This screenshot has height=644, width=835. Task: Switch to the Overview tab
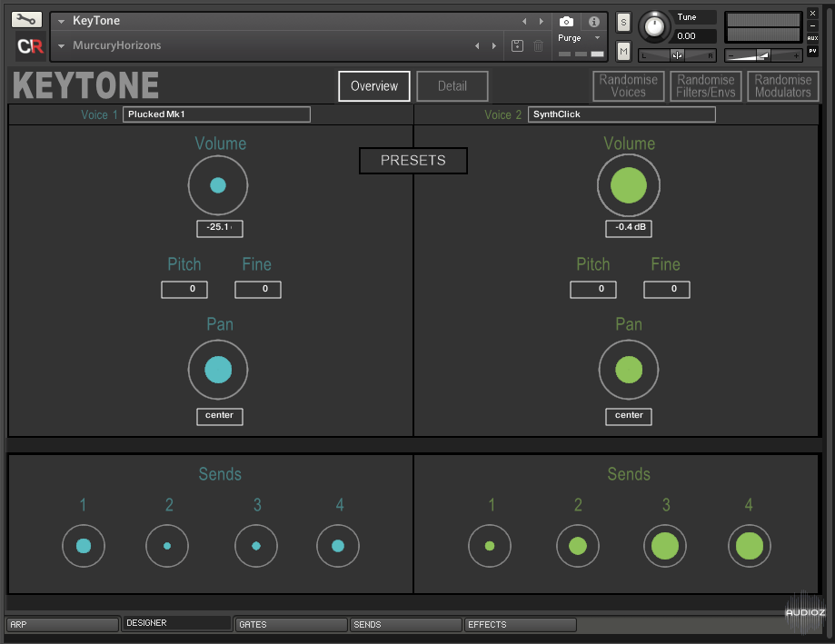[373, 86]
